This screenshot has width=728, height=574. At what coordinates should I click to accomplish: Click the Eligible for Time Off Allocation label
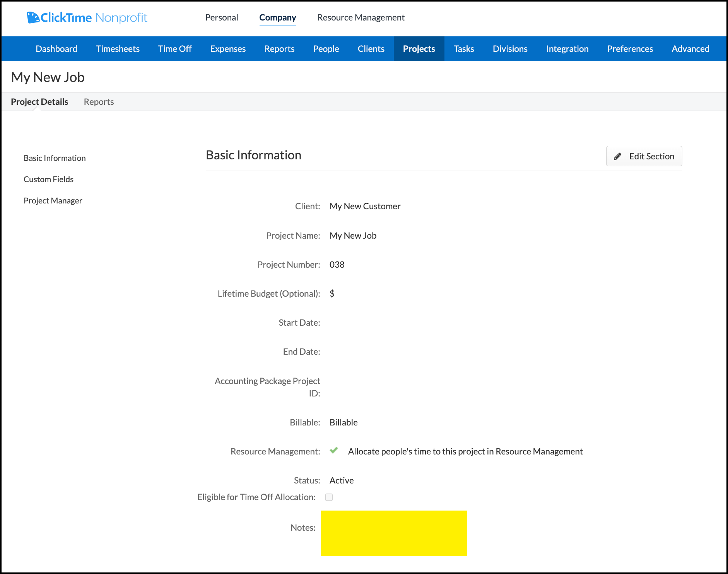tap(256, 497)
